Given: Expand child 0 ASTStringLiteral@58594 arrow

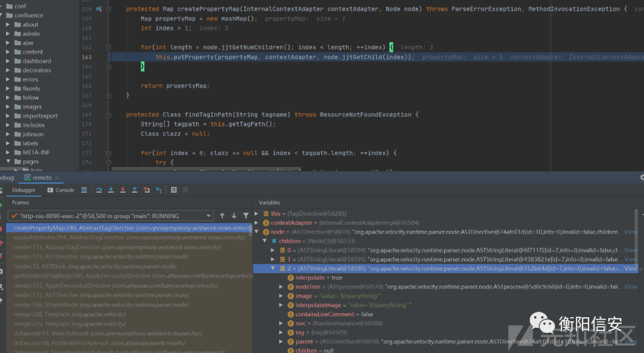Looking at the screenshot, I should (273, 250).
